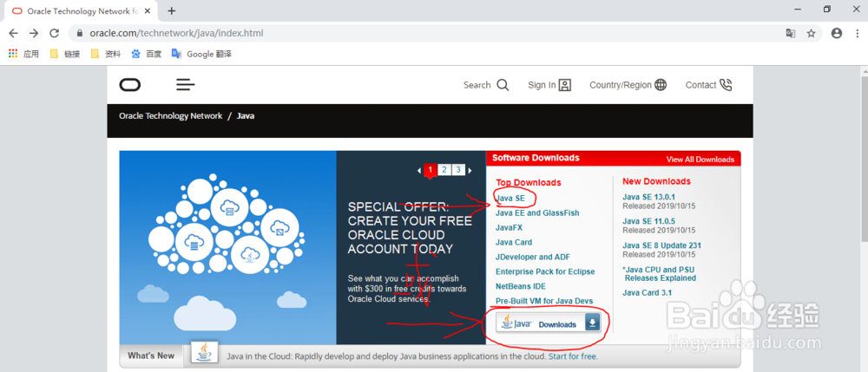This screenshot has width=868, height=372.
Task: Click the Contact phone link
Action: 708,85
